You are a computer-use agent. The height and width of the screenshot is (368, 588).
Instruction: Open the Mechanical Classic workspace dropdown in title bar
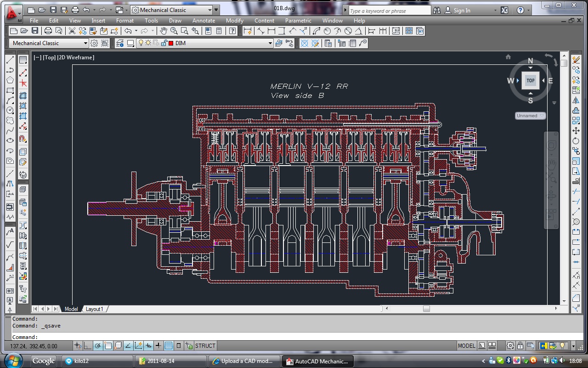point(210,10)
